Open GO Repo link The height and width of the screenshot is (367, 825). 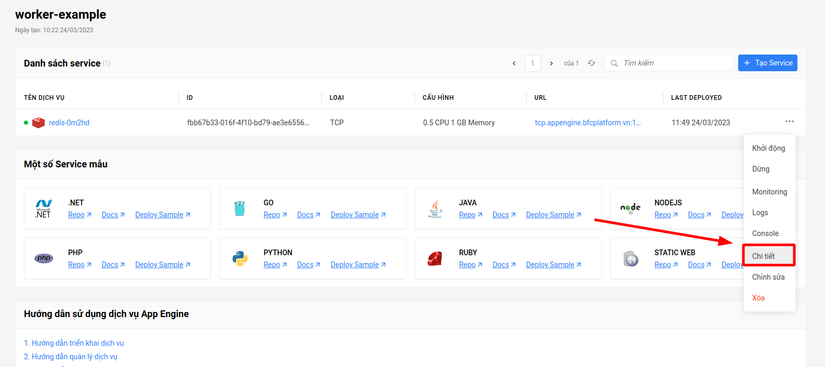point(275,215)
